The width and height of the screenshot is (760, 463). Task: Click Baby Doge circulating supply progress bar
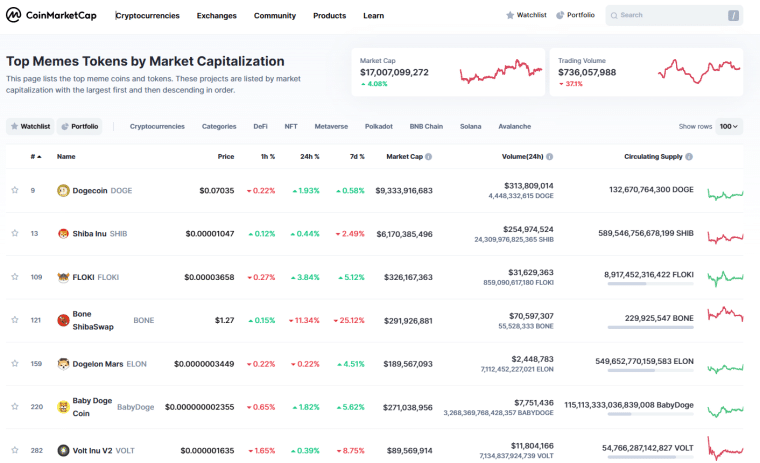click(650, 414)
